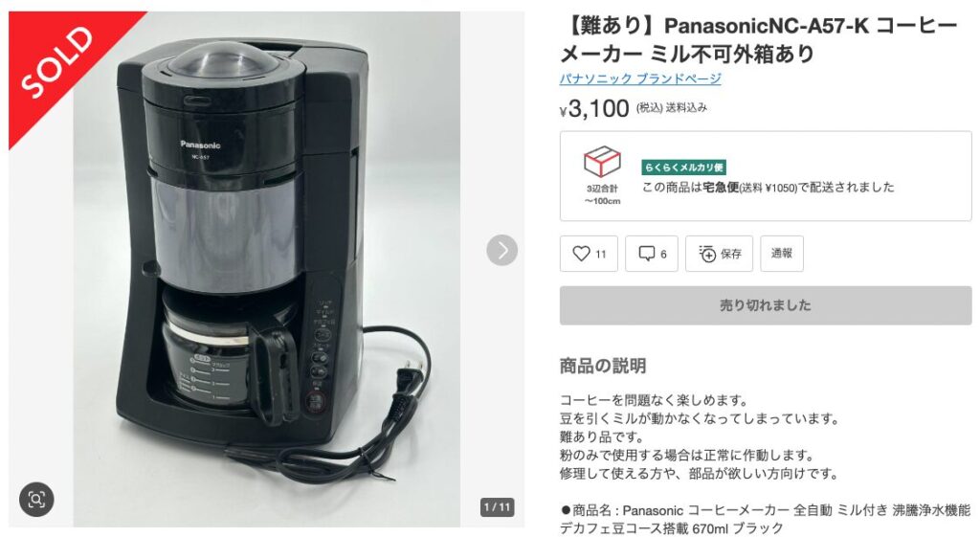Viewport: 980px width, 537px height.
Task: Click the 保存 save label
Action: tap(730, 254)
